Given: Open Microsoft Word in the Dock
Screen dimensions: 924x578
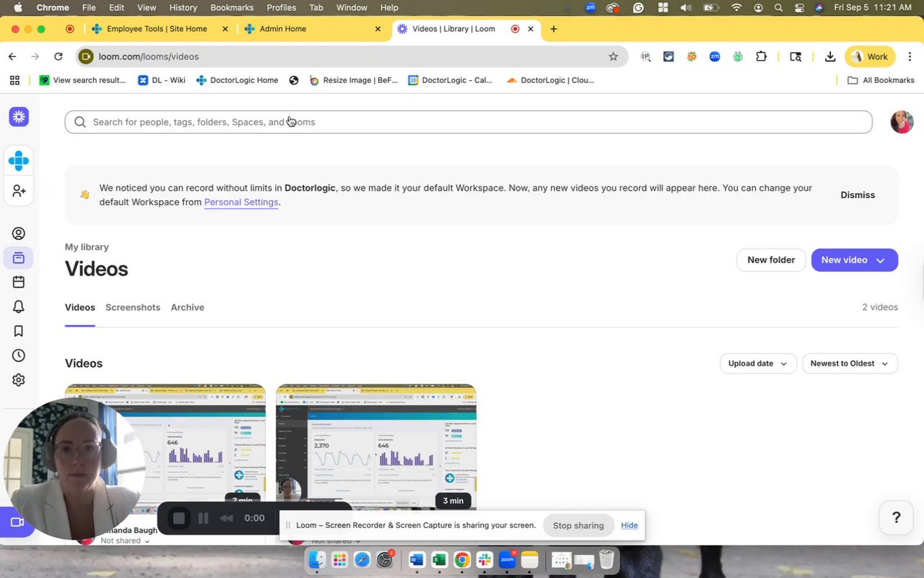Looking at the screenshot, I should 417,559.
